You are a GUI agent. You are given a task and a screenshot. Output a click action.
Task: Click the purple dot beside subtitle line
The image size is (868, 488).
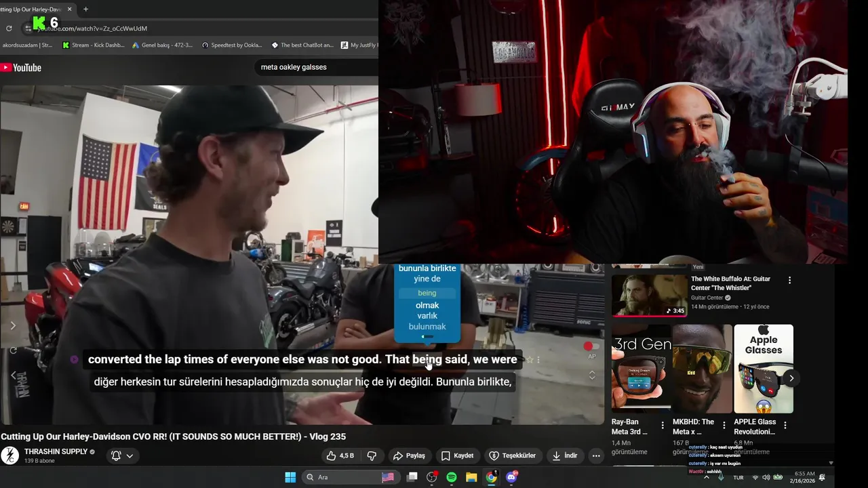(x=75, y=360)
